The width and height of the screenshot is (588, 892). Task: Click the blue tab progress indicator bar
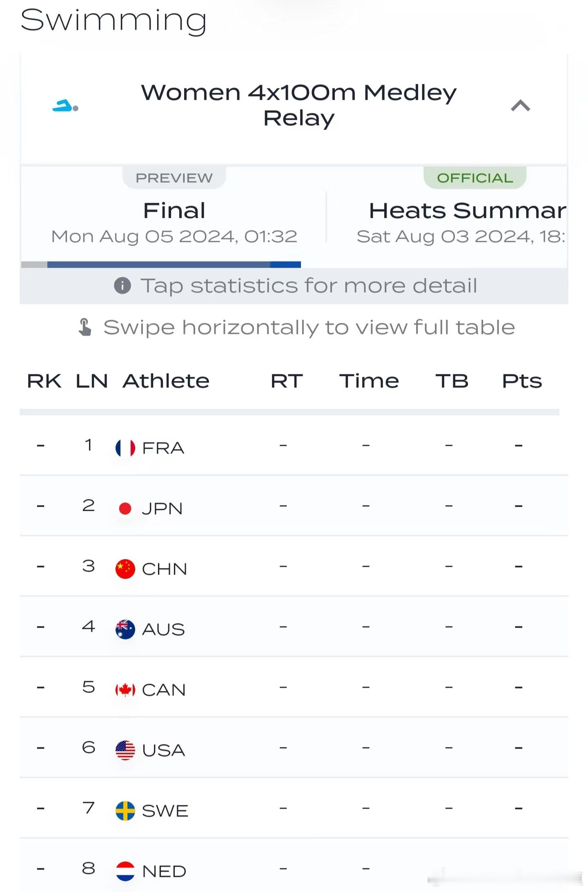(x=174, y=264)
